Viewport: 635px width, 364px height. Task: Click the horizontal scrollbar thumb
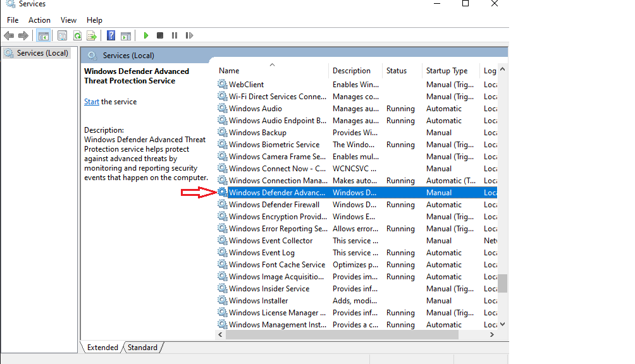[x=342, y=334]
